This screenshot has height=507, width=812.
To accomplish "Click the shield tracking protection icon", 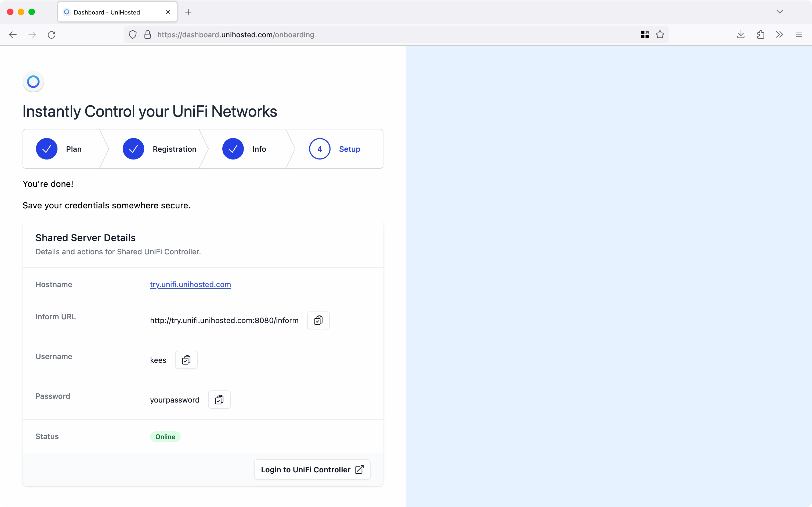I will point(133,35).
